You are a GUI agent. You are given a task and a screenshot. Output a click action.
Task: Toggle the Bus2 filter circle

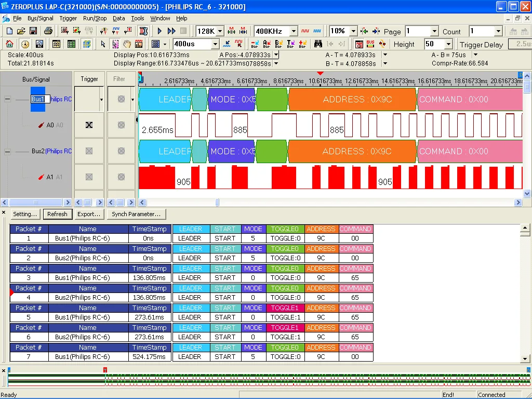pos(121,151)
